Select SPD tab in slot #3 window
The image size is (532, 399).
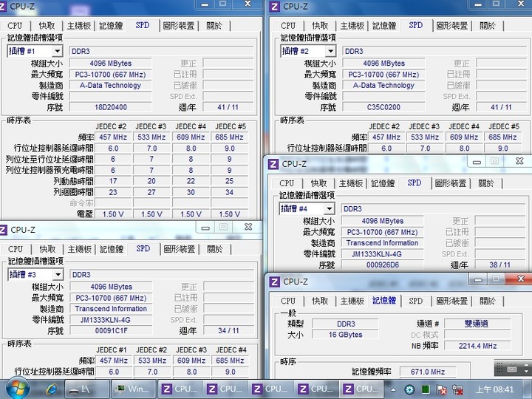[x=143, y=249]
